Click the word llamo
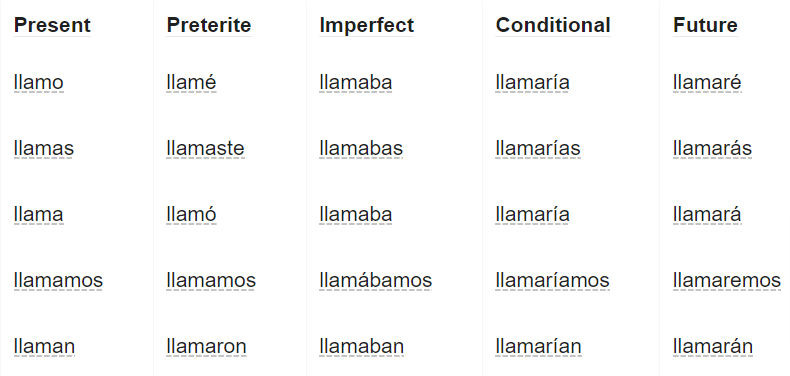The image size is (790, 376). click(x=39, y=83)
